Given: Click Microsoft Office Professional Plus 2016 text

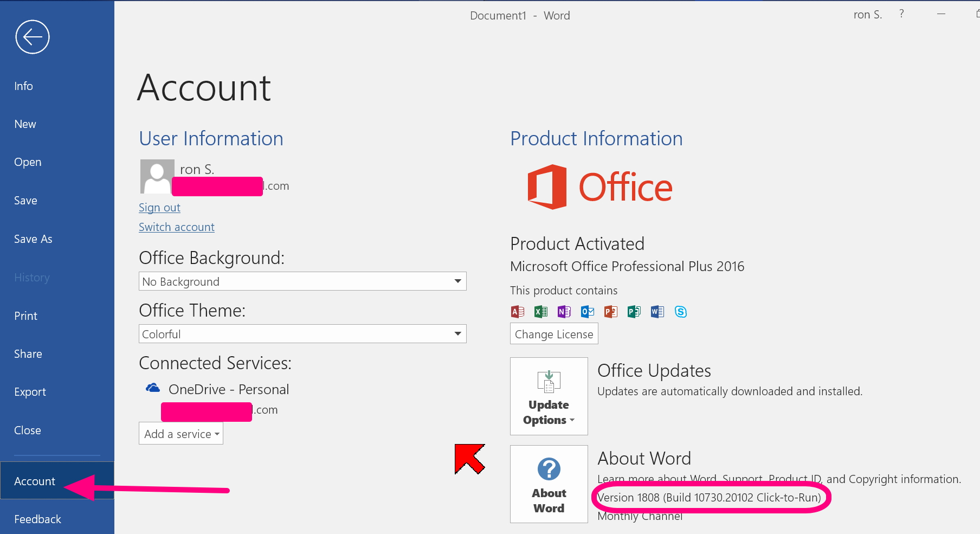Looking at the screenshot, I should coord(627,266).
